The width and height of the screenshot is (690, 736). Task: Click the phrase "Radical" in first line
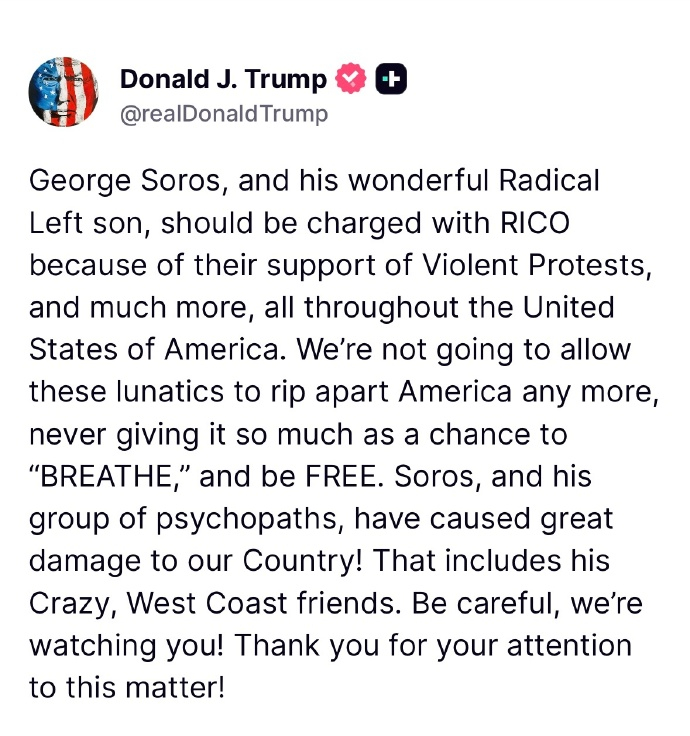(x=549, y=180)
